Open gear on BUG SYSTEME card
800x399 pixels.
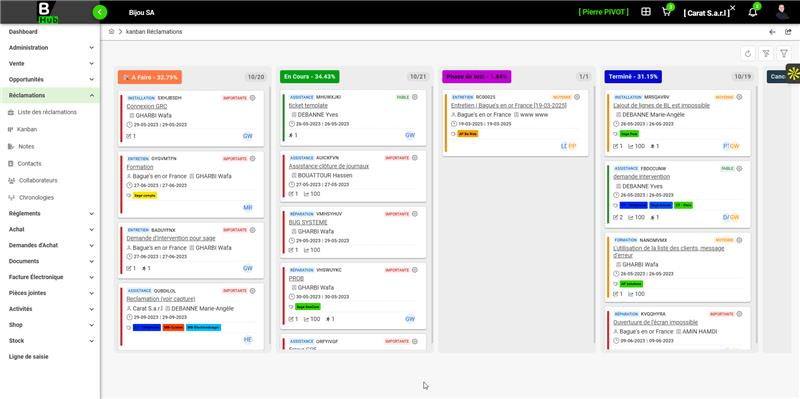click(x=415, y=214)
